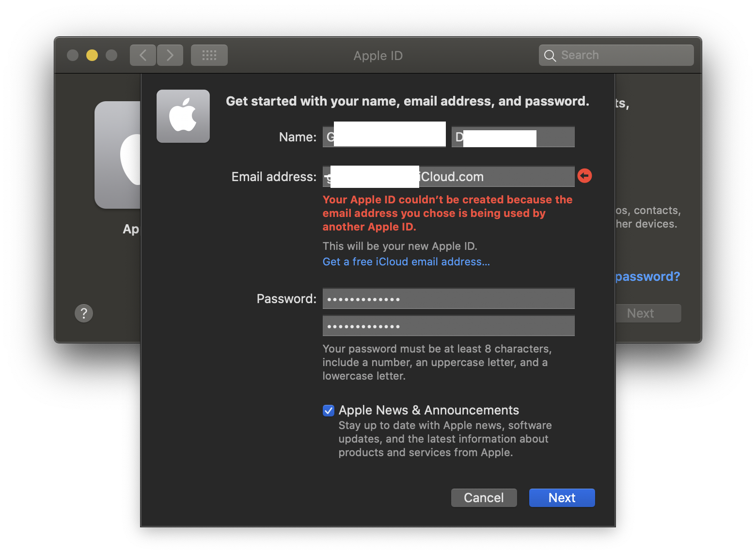Uncheck Apple News & Announcements checkbox

[329, 411]
